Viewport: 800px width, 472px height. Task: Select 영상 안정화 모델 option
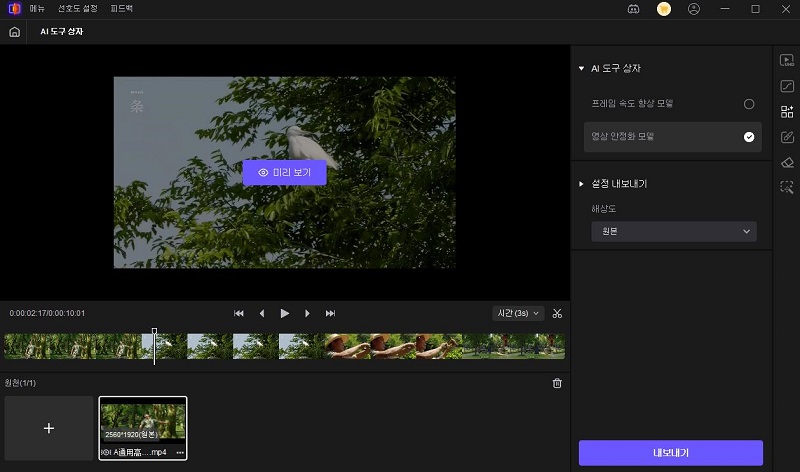(x=672, y=137)
